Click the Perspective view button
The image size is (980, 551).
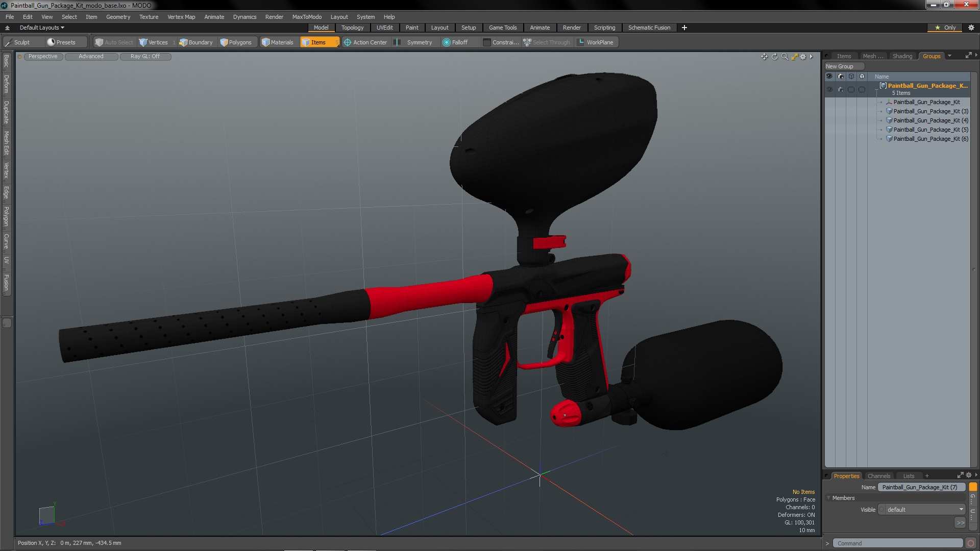pos(43,57)
